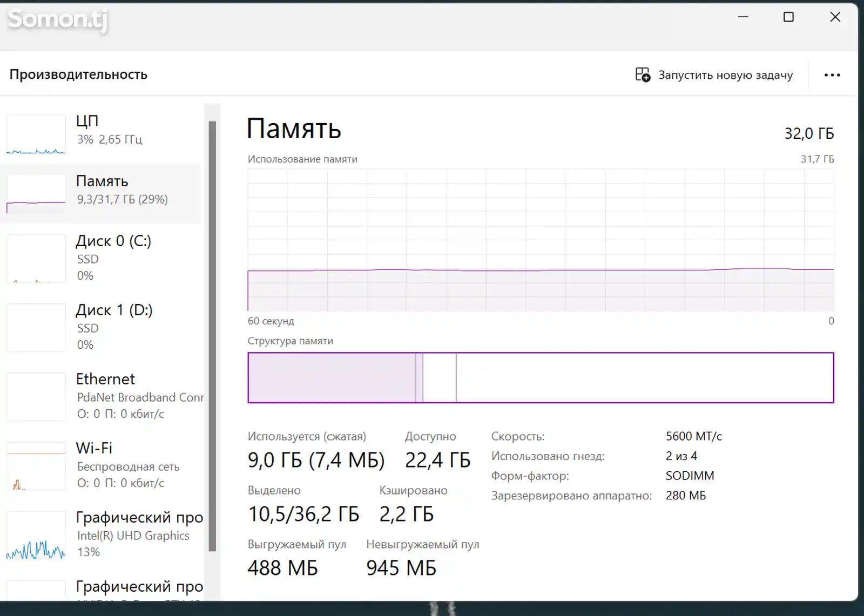Maximize the Task Manager window
This screenshot has height=616, width=864.
tap(788, 17)
